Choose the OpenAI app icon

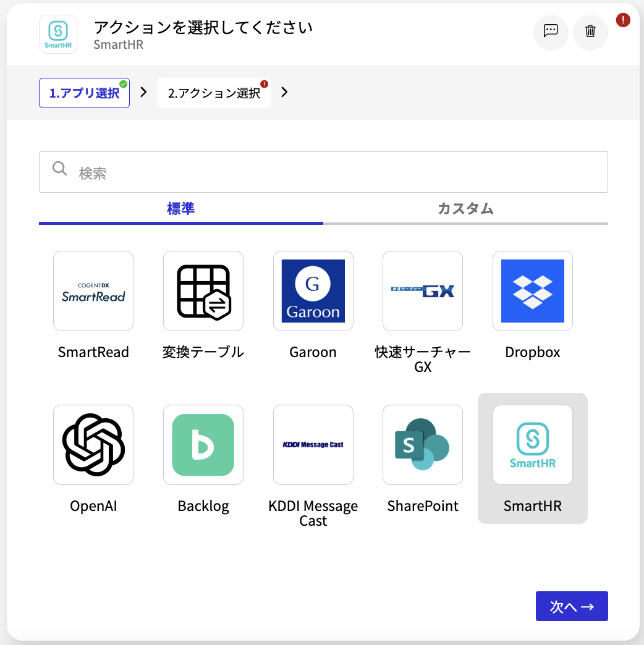[93, 445]
